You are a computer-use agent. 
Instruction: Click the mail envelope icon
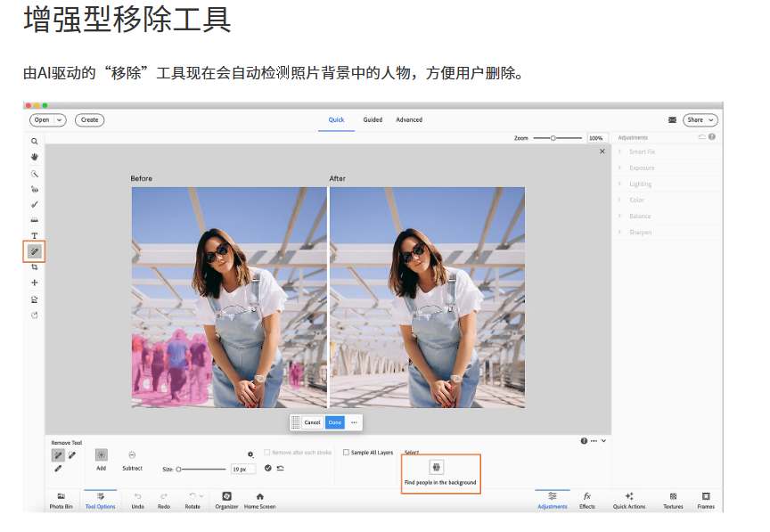point(672,119)
